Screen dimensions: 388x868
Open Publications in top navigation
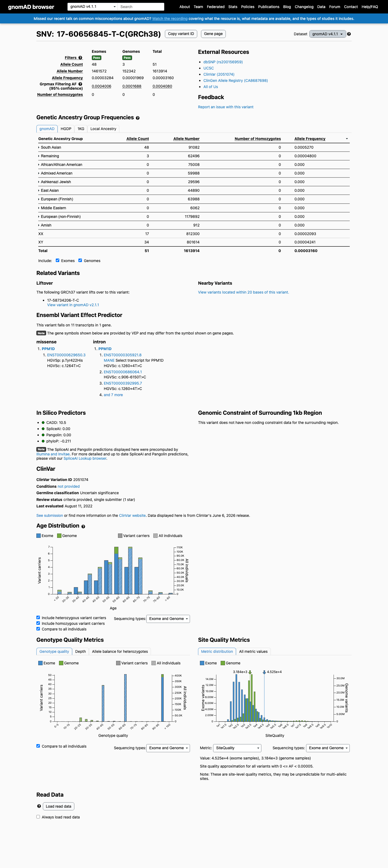(x=269, y=7)
